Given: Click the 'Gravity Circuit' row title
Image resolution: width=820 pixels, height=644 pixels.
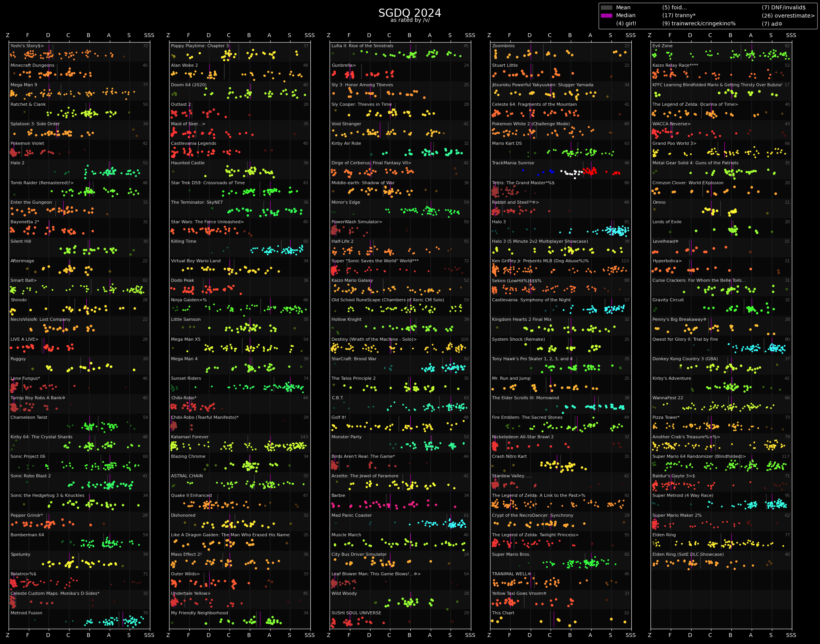Looking at the screenshot, I should click(668, 300).
